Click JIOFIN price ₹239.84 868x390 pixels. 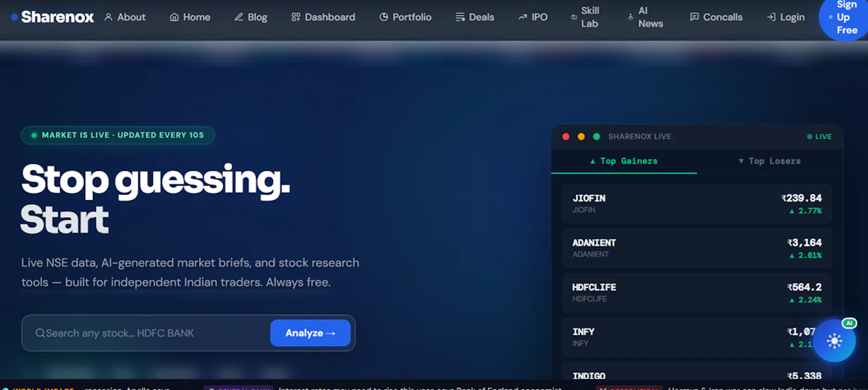pos(801,198)
